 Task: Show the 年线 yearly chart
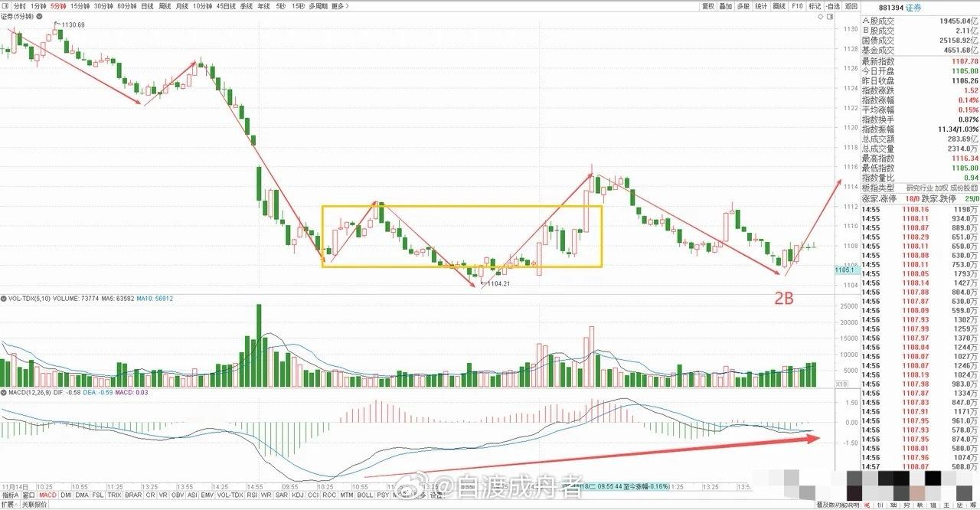click(x=263, y=6)
